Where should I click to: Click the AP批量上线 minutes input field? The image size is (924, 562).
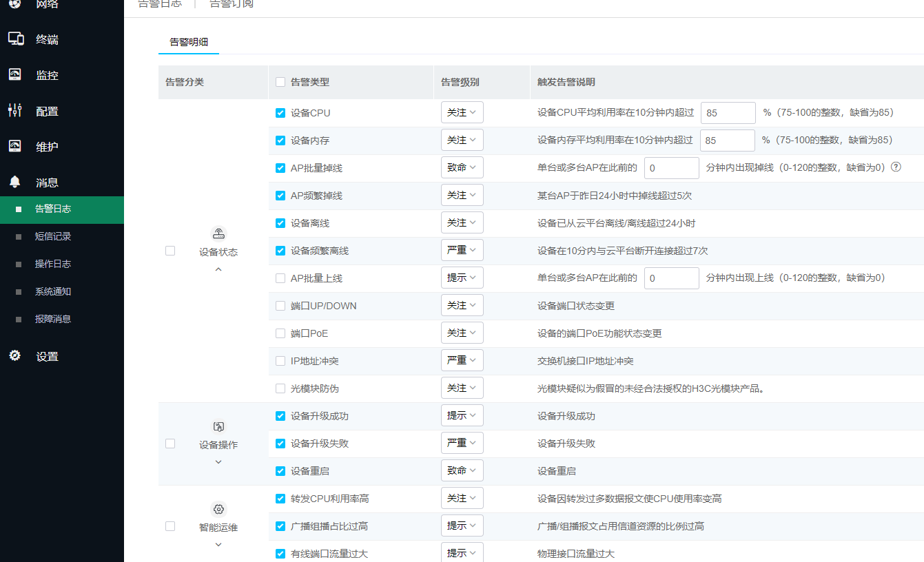(671, 278)
